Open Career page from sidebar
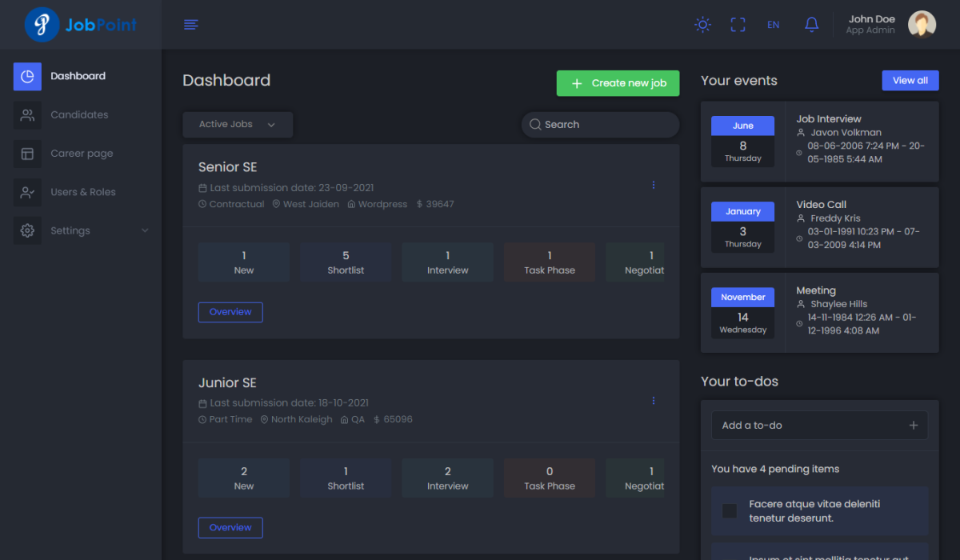This screenshot has height=560, width=960. [82, 154]
